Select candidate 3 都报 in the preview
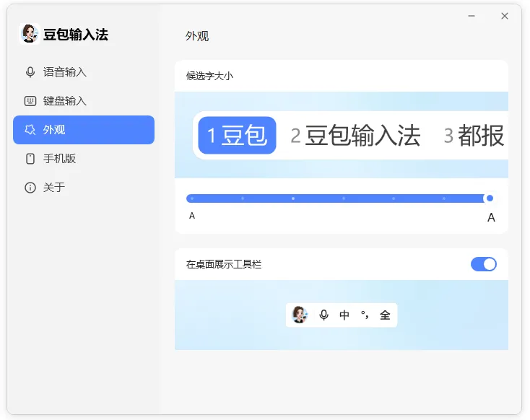 (474, 135)
